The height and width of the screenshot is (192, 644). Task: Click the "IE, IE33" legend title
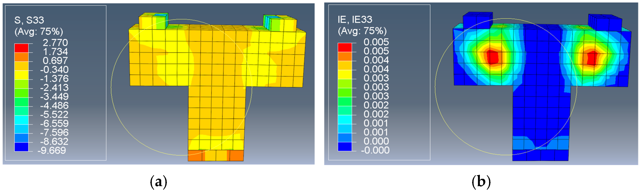tap(355, 20)
